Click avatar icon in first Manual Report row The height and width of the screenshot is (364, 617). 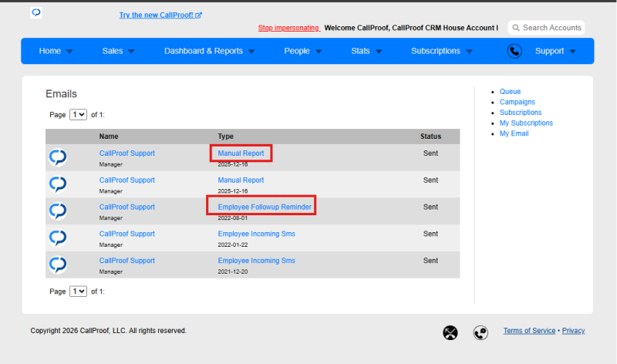58,157
